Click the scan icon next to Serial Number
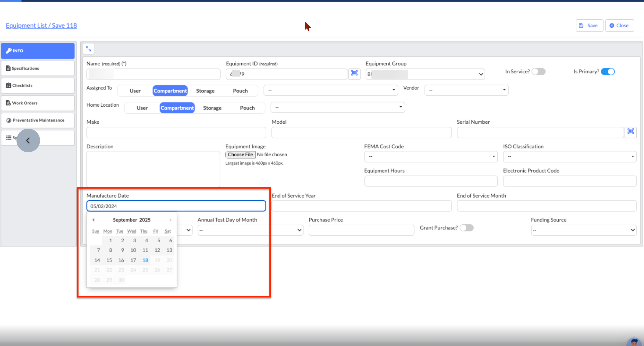Viewport: 644px width, 346px height. tap(630, 132)
